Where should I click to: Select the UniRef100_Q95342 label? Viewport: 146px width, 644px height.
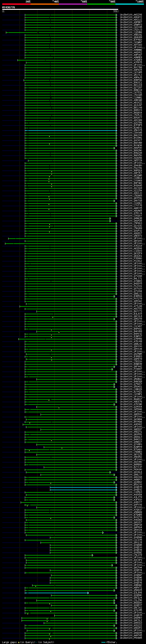coord(131,301)
